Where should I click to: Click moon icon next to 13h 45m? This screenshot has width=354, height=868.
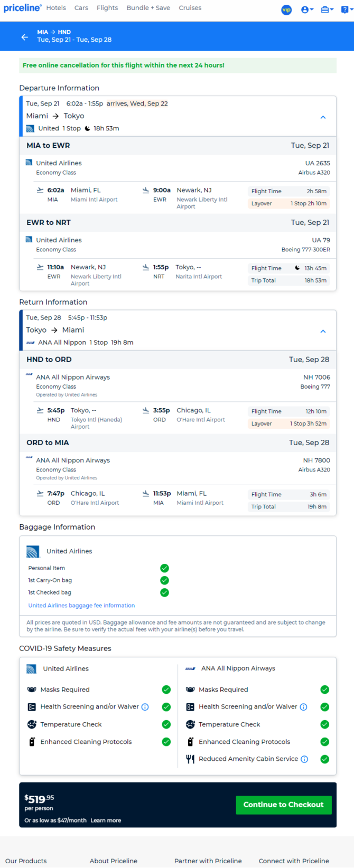297,268
